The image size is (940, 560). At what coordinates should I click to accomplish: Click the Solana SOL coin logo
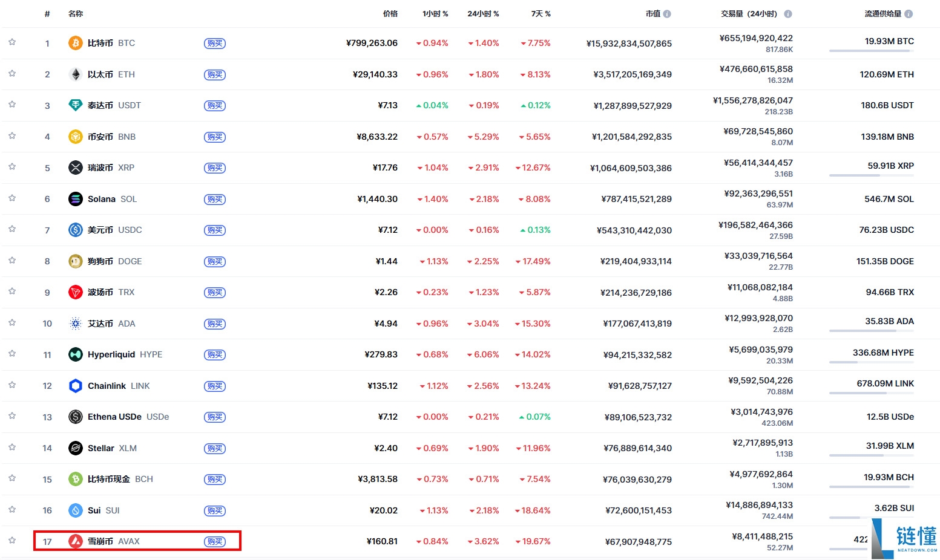76,199
